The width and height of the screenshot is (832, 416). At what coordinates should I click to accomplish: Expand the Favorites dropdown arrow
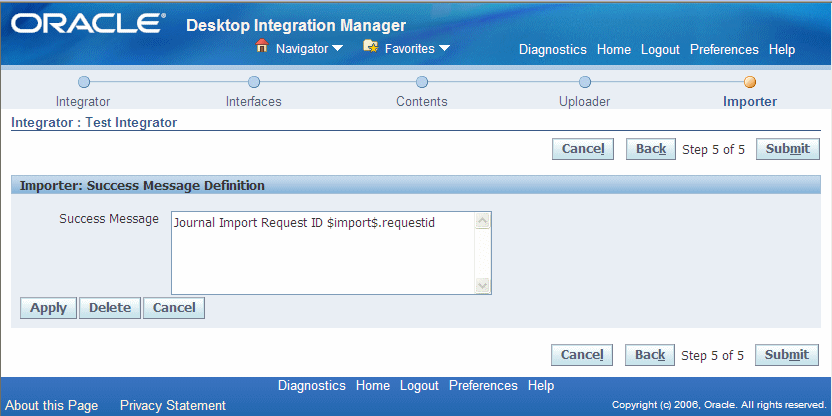click(x=444, y=49)
